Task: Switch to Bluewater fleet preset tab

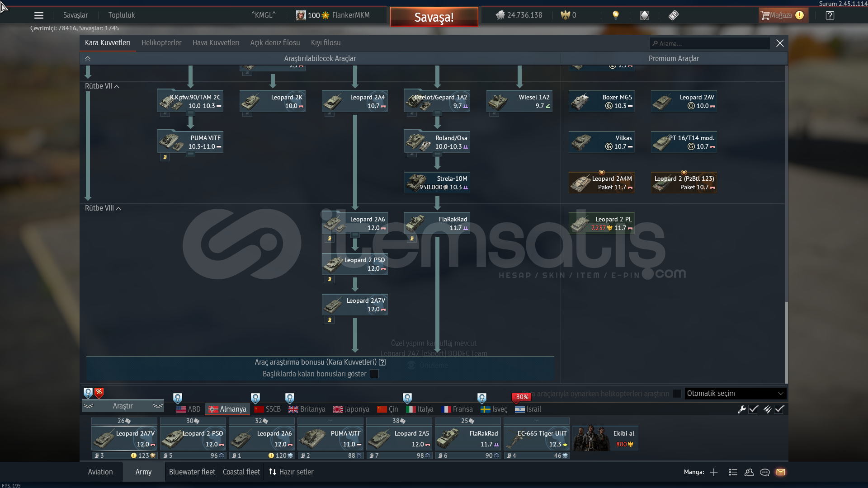Action: pos(192,472)
